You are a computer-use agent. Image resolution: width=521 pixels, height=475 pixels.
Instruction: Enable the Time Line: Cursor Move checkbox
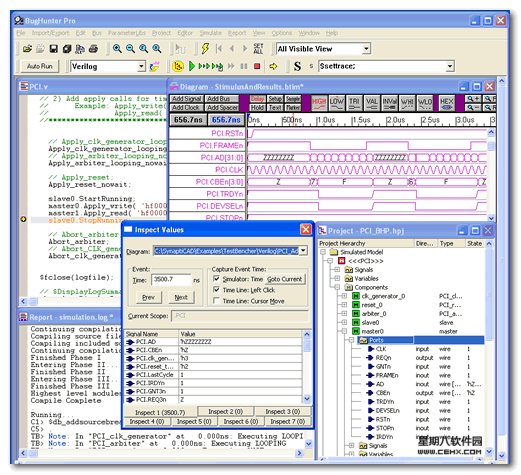tap(216, 301)
